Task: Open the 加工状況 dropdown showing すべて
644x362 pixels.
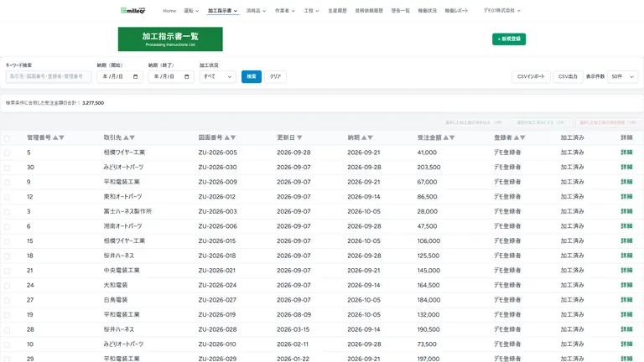Action: [x=218, y=77]
